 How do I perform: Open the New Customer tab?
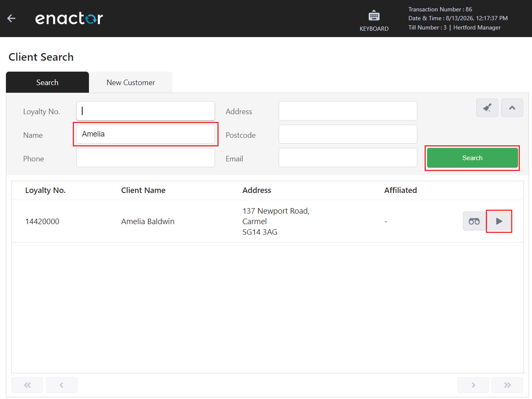tap(131, 82)
